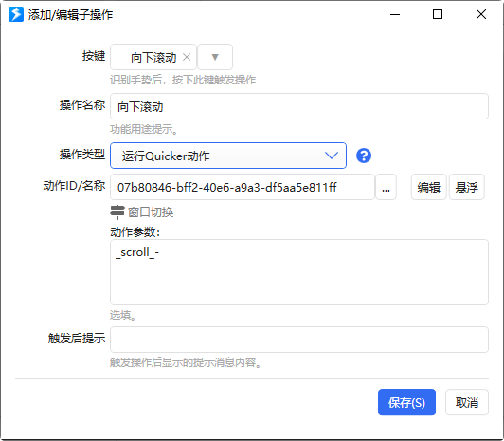Click the 按键 field showing 向下滚动
Screen dimensions: 504x441
[153, 57]
